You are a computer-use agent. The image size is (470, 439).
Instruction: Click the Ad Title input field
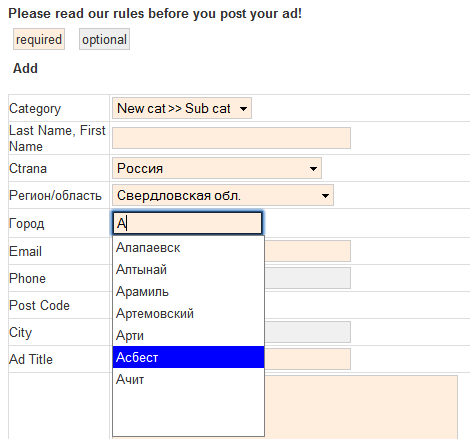pyautogui.click(x=307, y=359)
